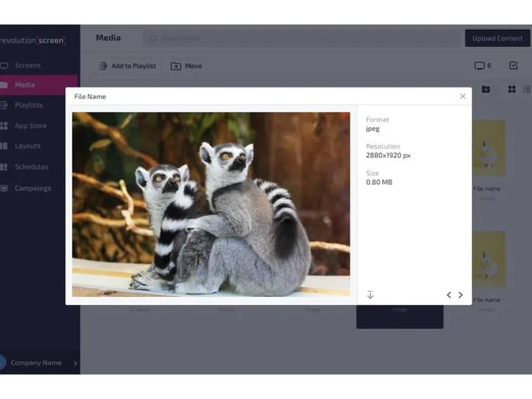The image size is (532, 399).
Task: Go to the previous image with the left arrow
Action: (x=449, y=295)
